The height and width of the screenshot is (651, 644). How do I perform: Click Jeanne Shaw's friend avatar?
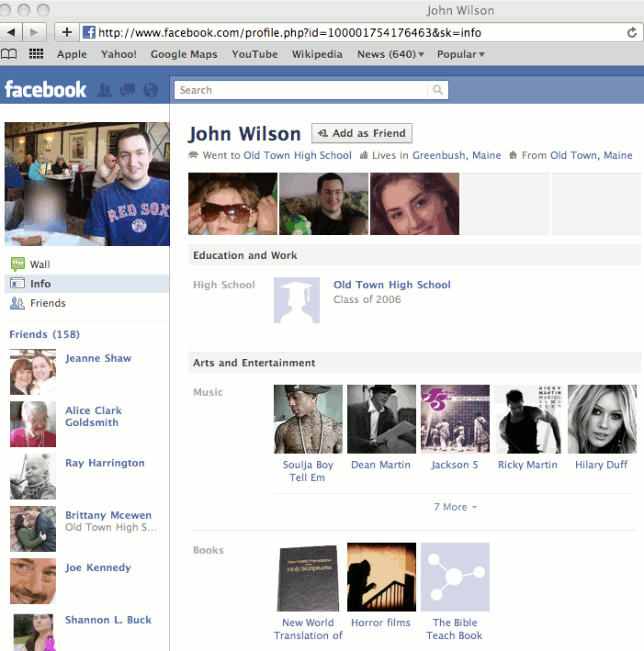(33, 372)
